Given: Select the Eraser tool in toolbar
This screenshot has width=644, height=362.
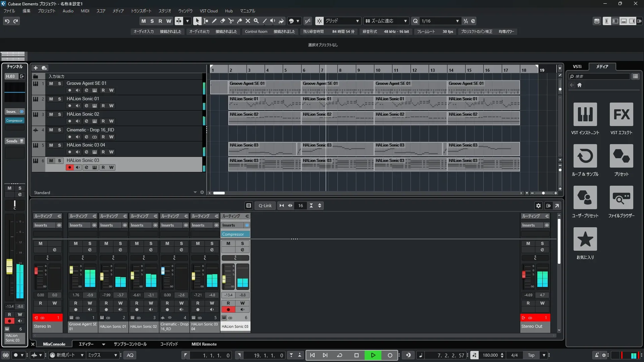Looking at the screenshot, I should click(x=222, y=21).
